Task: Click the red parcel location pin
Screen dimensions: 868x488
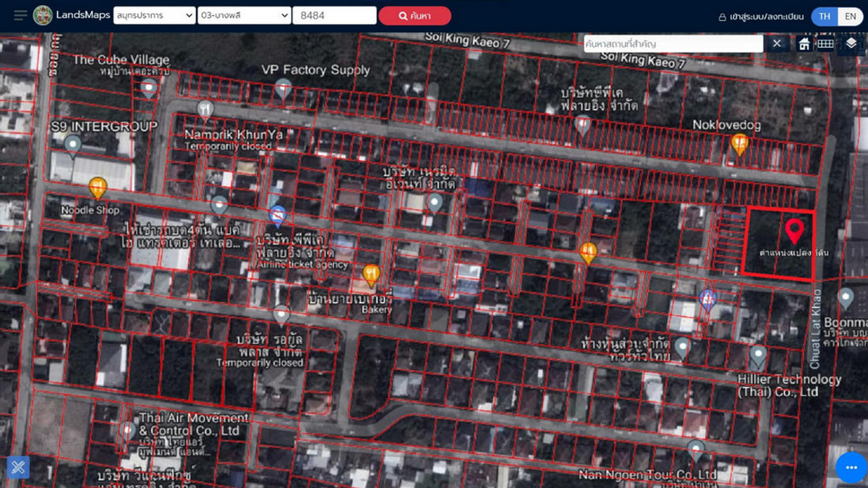Action: [x=794, y=231]
